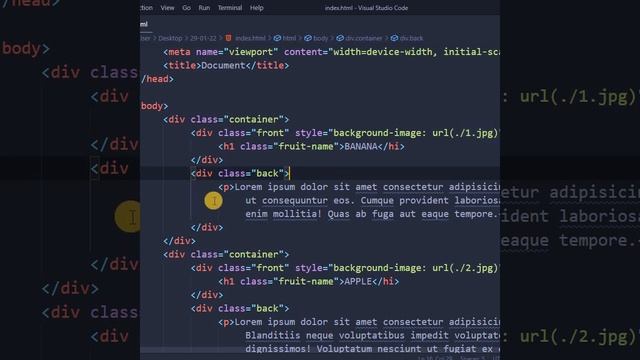Click the APPLE heading text
This screenshot has height=360, width=640.
pyautogui.click(x=358, y=282)
